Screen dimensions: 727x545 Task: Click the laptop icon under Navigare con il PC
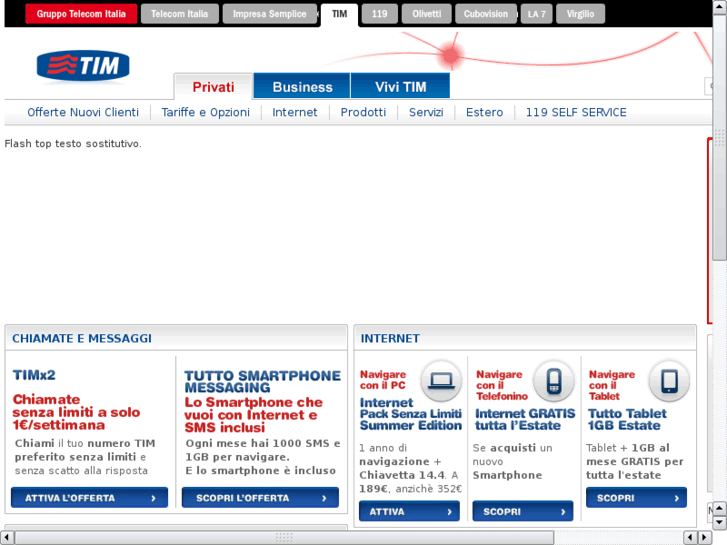[x=441, y=380]
